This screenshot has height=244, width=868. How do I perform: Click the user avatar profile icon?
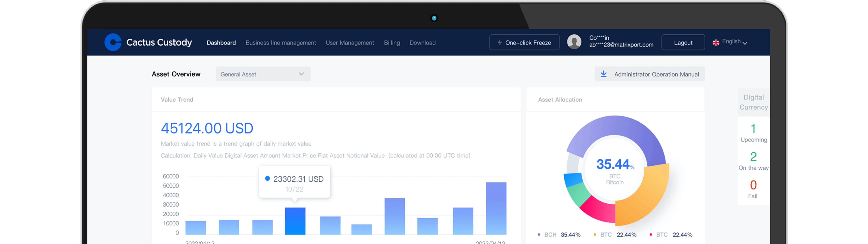coord(574,42)
